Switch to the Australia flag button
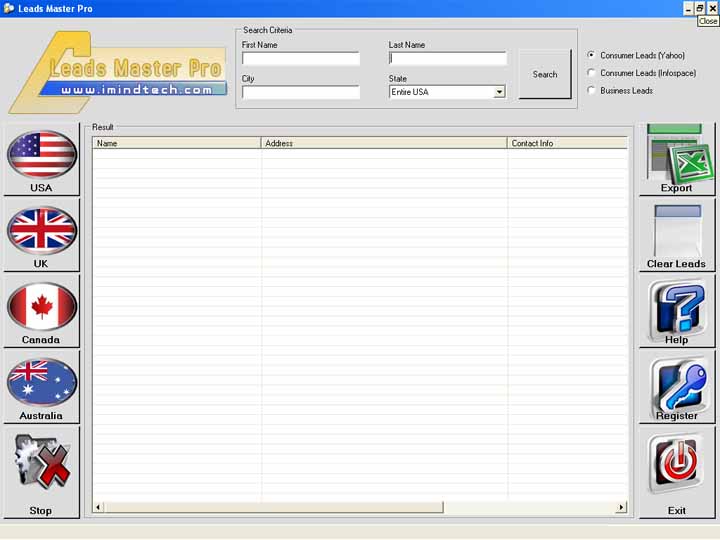The width and height of the screenshot is (720, 540). click(x=41, y=388)
